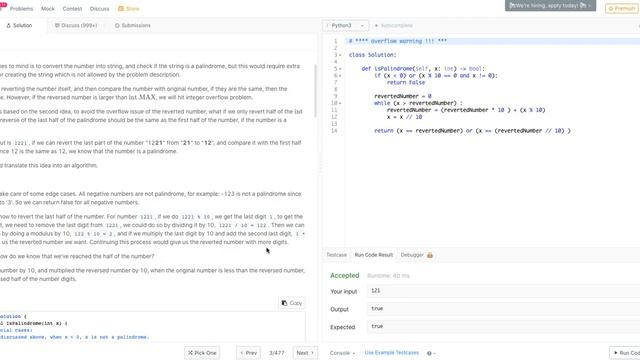Switch to the Discuss (999+) tab
This screenshot has height=360, width=640.
(x=76, y=25)
